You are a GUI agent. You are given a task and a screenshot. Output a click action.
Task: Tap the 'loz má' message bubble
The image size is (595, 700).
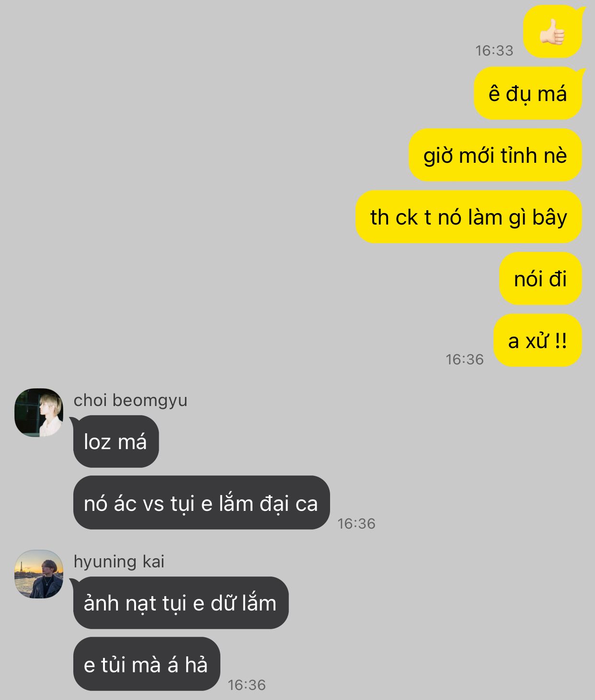(x=115, y=441)
